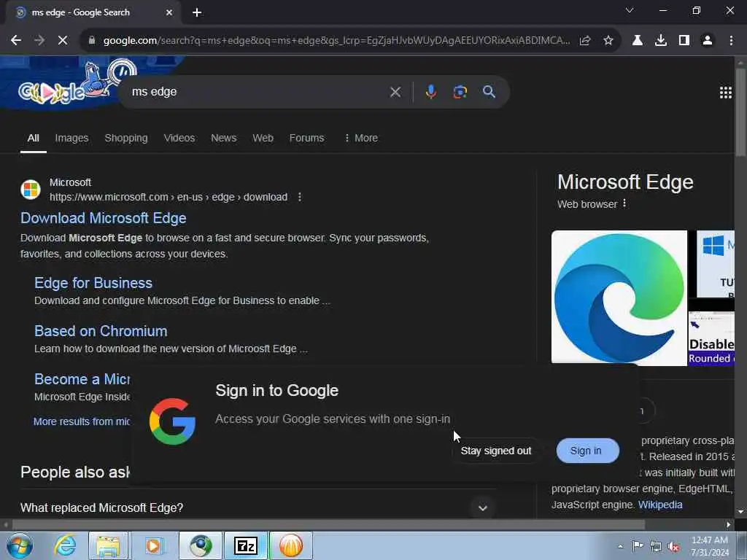Click the muted volume tray icon

click(673, 547)
